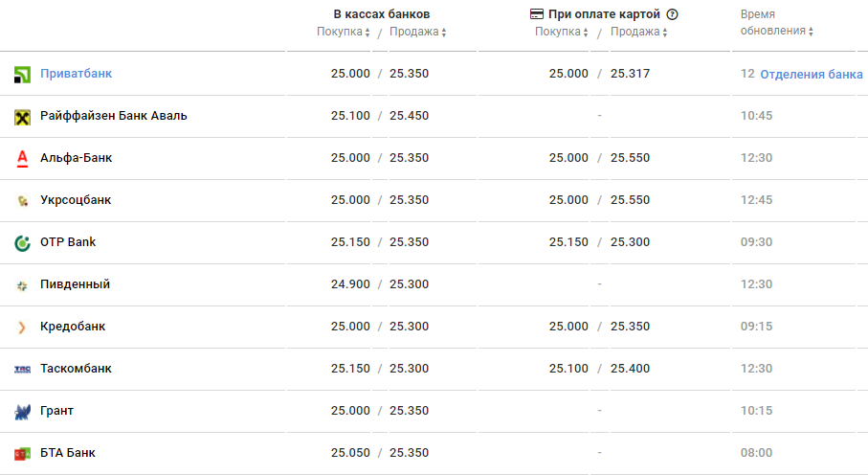The height and width of the screenshot is (475, 868).
Task: Click the card payment help question mark
Action: pos(672,14)
